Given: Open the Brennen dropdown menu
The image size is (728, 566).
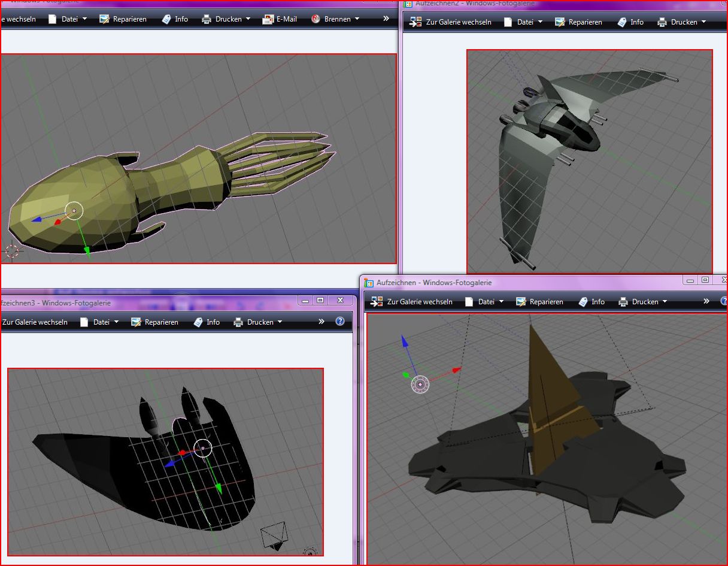Looking at the screenshot, I should point(336,19).
